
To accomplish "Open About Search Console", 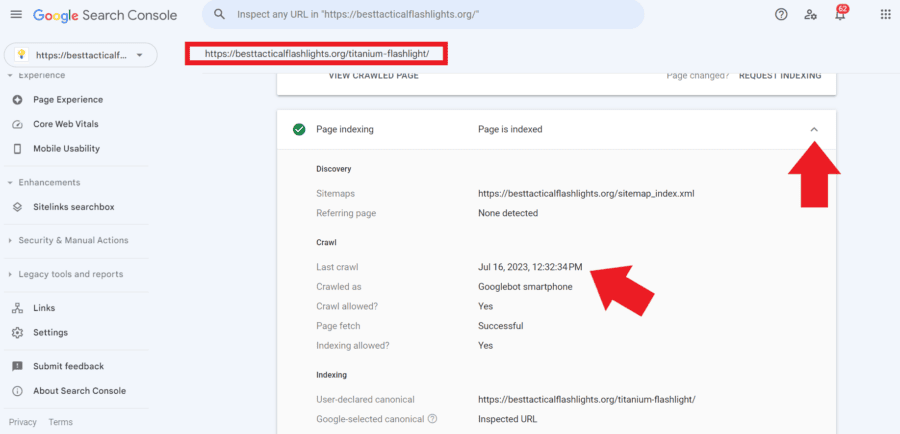I will point(79,391).
